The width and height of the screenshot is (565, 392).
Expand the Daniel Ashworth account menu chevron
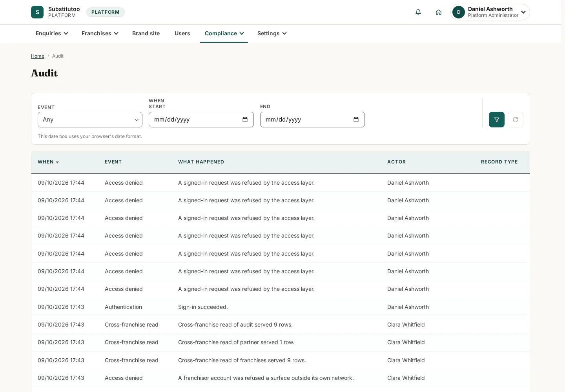point(523,12)
